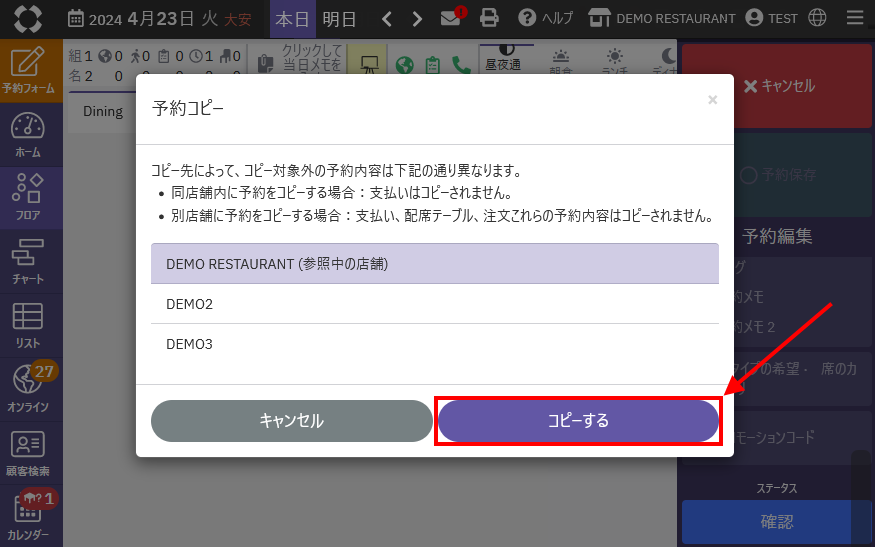Select the 明日 tab

[339, 18]
